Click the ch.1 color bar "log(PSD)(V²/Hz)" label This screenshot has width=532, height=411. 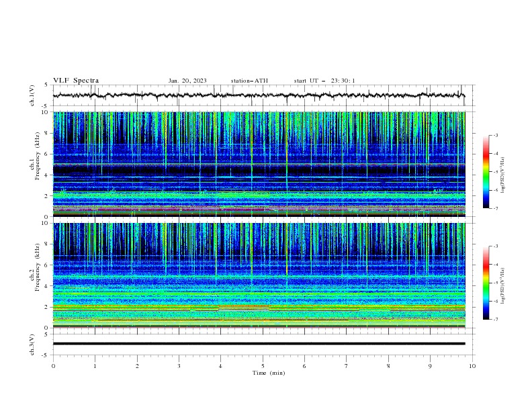click(503, 175)
